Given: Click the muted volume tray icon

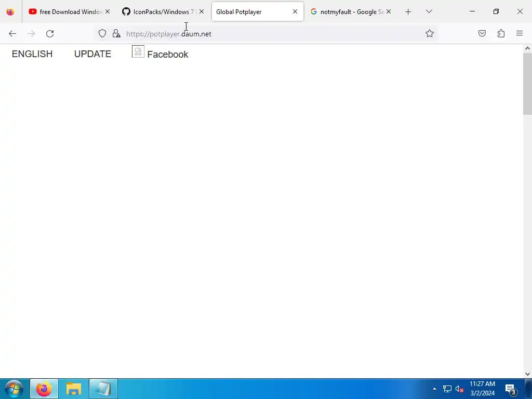Looking at the screenshot, I should click(459, 389).
